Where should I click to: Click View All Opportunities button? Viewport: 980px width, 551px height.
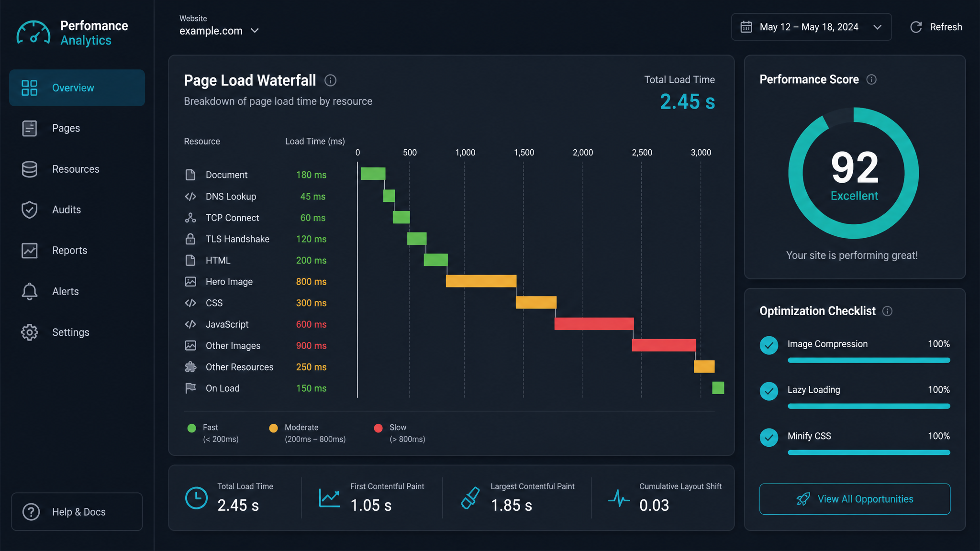point(855,499)
